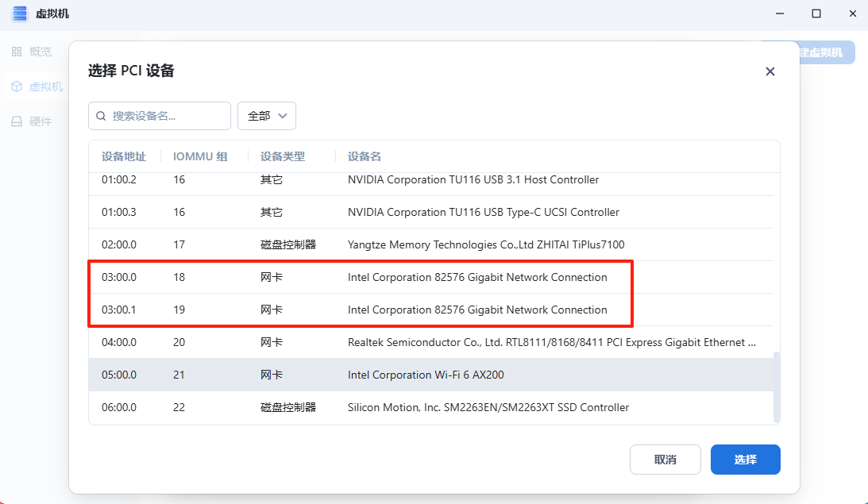Click device address 06:00.0
This screenshot has height=504, width=868.
pyautogui.click(x=119, y=408)
